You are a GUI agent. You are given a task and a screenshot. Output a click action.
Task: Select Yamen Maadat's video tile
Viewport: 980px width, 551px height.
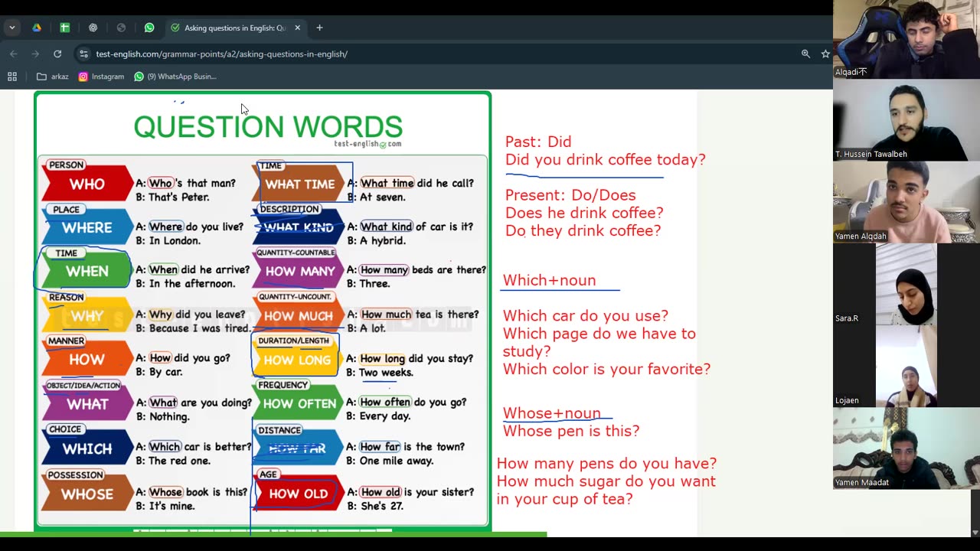tap(906, 448)
